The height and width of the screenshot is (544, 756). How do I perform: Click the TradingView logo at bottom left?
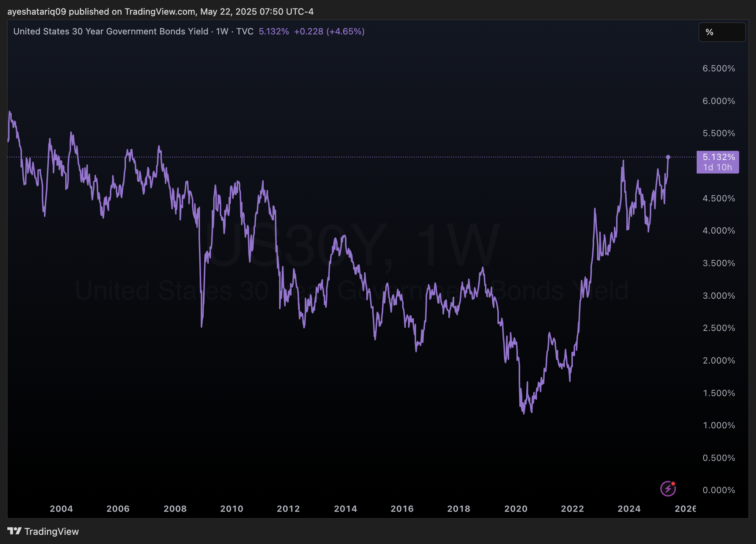[43, 532]
